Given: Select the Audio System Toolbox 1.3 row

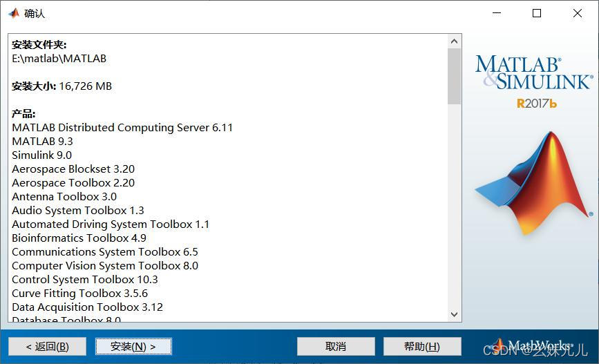Looking at the screenshot, I should point(78,210).
